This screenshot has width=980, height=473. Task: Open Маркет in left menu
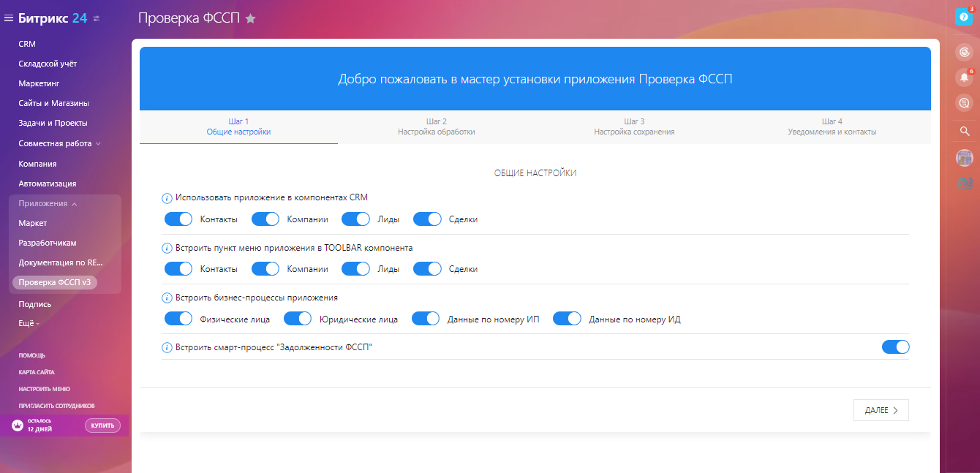pyautogui.click(x=33, y=223)
